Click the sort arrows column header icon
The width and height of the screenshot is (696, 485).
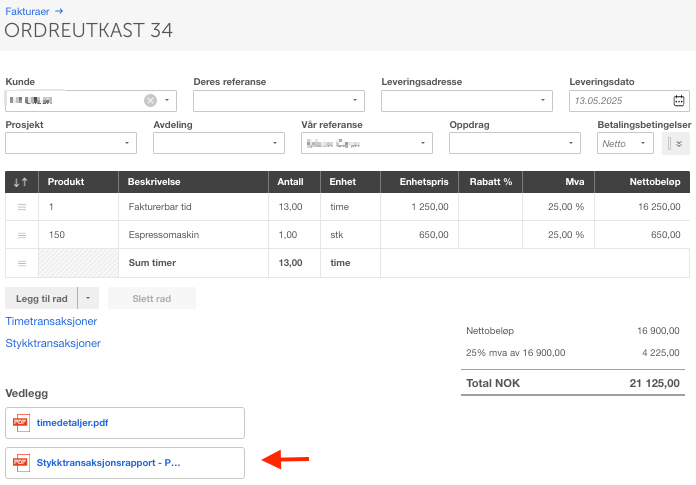click(x=21, y=182)
